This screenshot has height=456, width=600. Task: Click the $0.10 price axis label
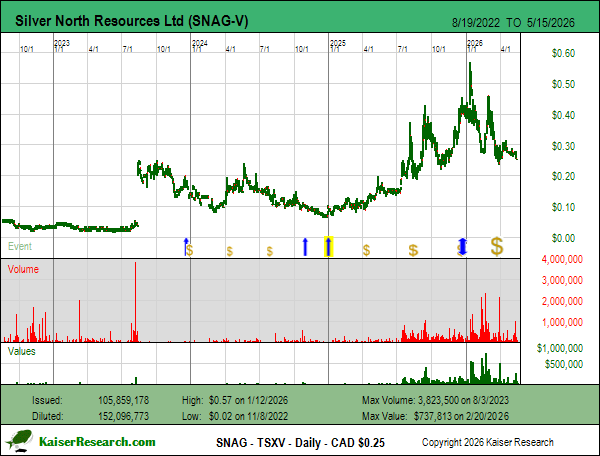pyautogui.click(x=563, y=207)
